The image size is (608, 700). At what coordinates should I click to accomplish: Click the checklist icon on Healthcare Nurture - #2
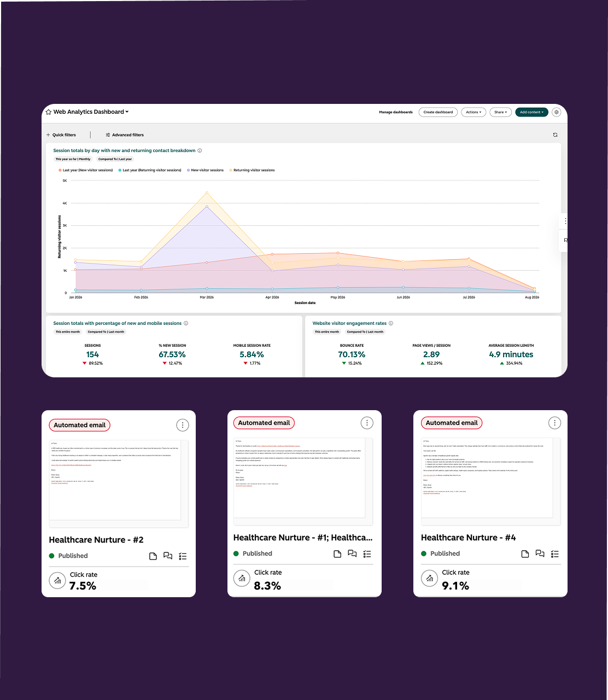click(x=183, y=556)
